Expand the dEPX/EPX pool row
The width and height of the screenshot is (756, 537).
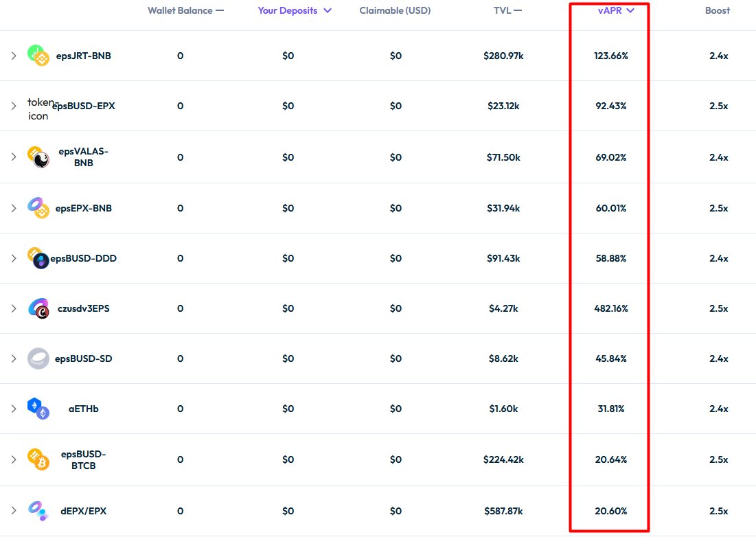tap(14, 510)
